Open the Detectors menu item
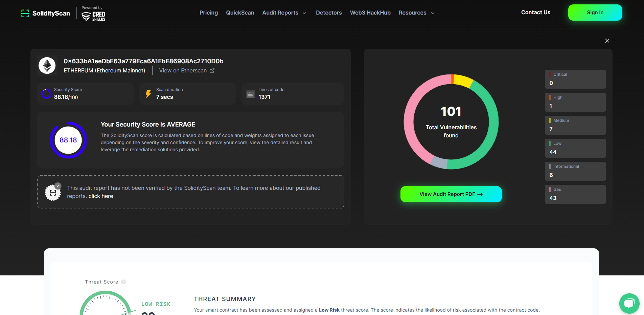 [329, 13]
